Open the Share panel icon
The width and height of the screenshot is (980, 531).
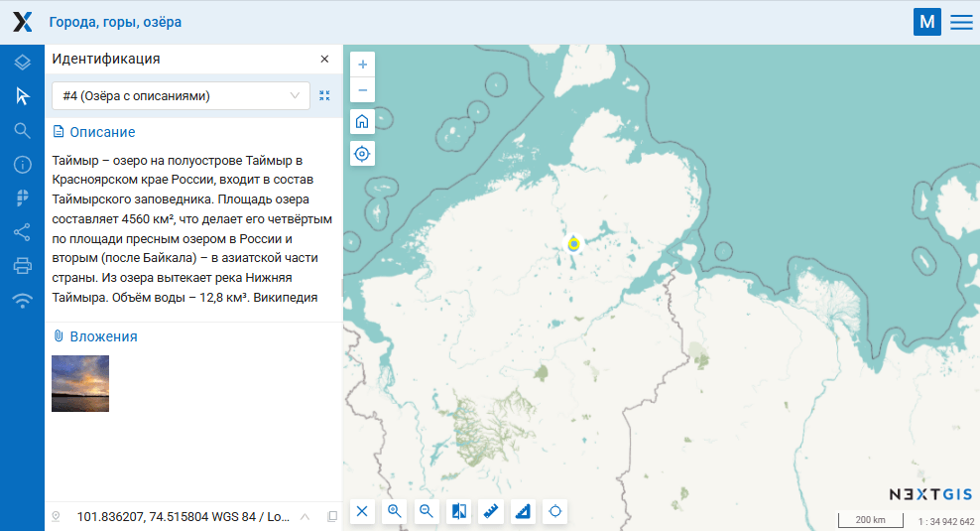pos(22,232)
